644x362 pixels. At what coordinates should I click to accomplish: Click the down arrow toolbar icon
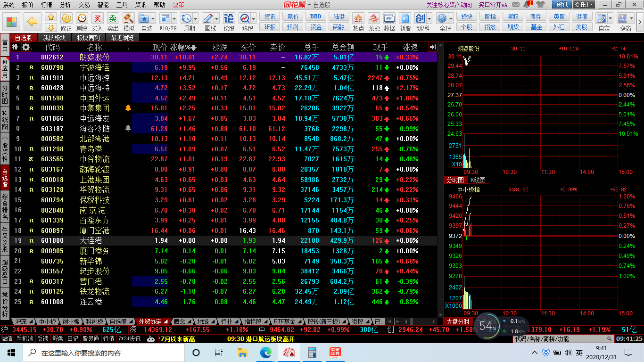[51, 27]
